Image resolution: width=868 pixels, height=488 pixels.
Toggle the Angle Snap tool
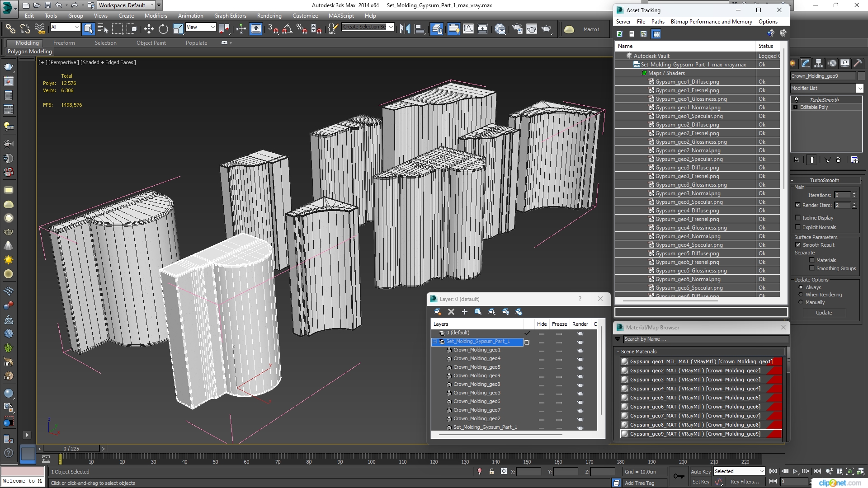coord(287,29)
